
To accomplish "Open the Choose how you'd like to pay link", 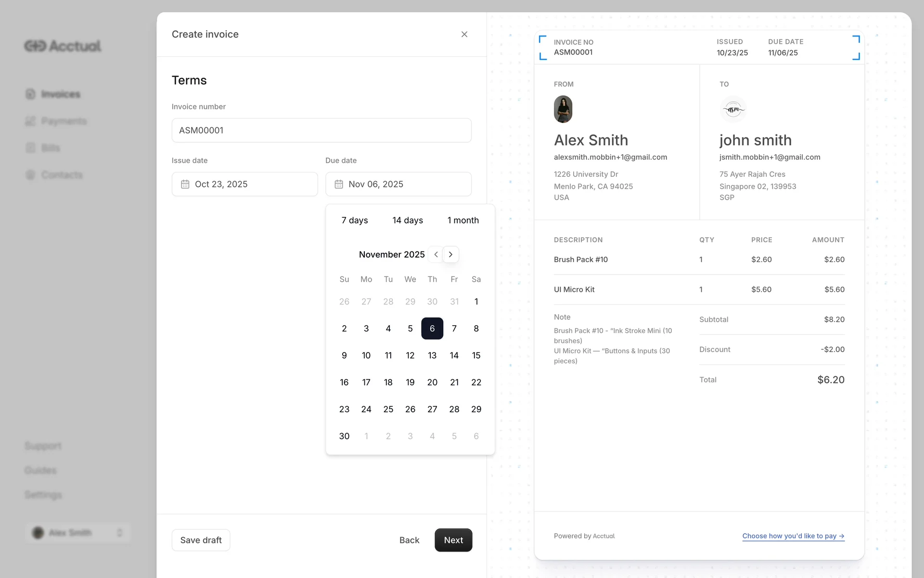I will [793, 536].
